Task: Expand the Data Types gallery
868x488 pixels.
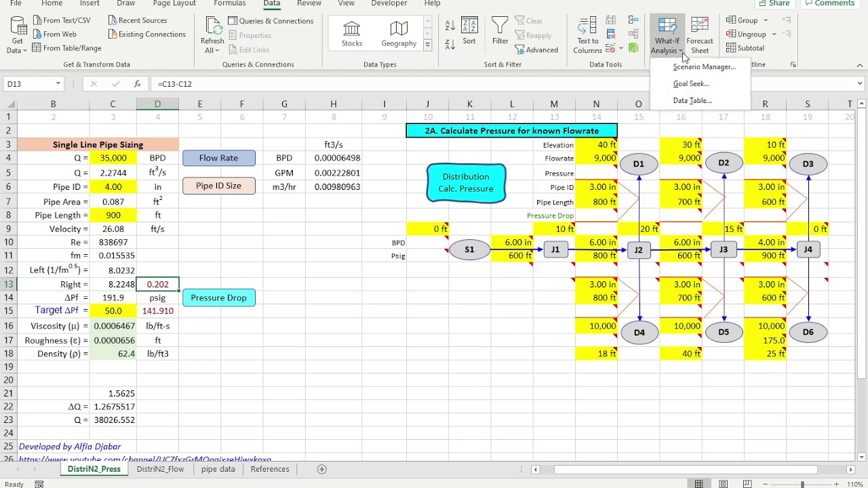Action: 427,45
